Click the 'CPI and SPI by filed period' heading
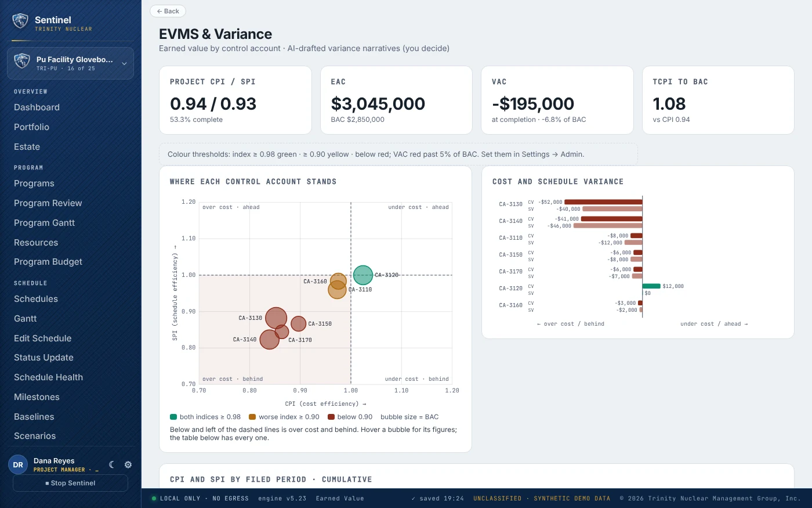 tap(271, 480)
